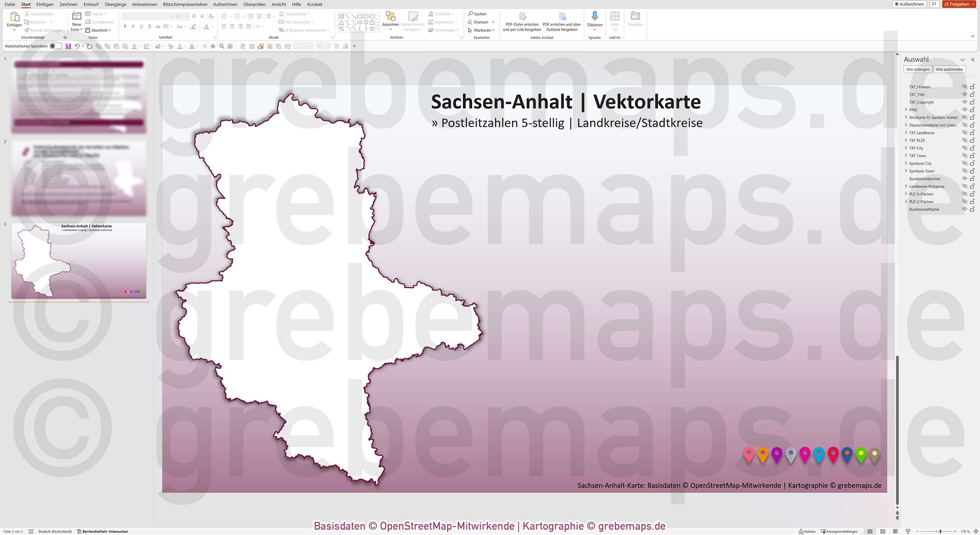This screenshot has width=980, height=535.
Task: Switch to the Animationen ribbon tab
Action: [x=143, y=4]
